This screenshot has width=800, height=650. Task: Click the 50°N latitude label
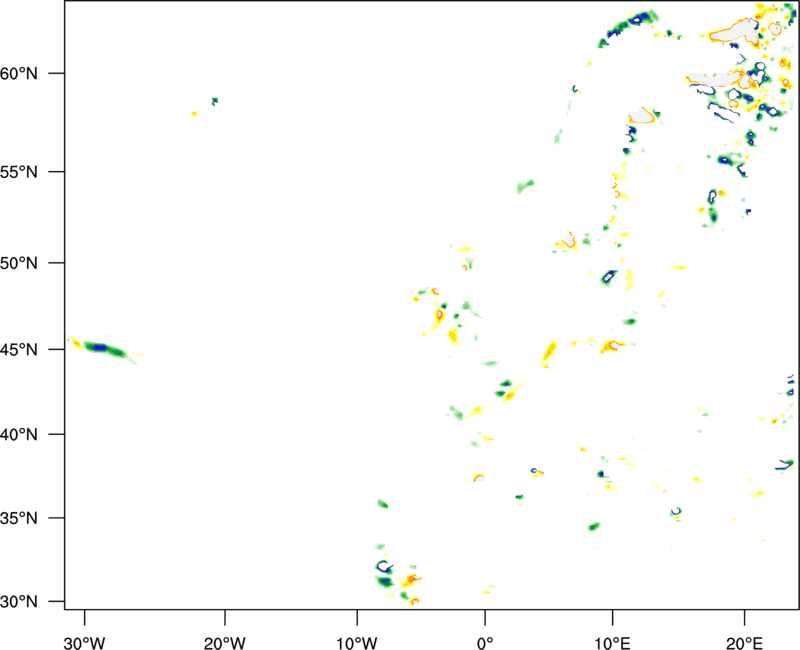[19, 263]
